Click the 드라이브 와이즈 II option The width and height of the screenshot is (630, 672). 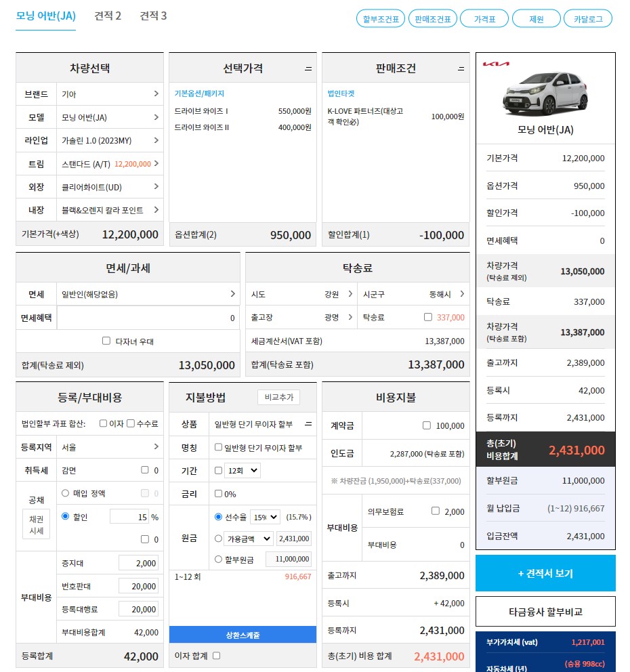(x=243, y=127)
